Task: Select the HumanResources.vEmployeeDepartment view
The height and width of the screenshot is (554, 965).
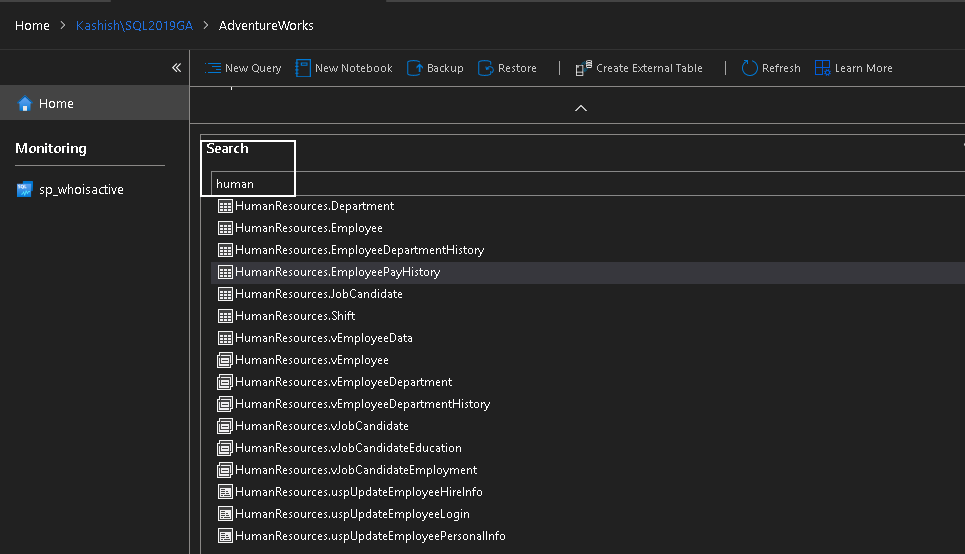Action: (x=343, y=382)
